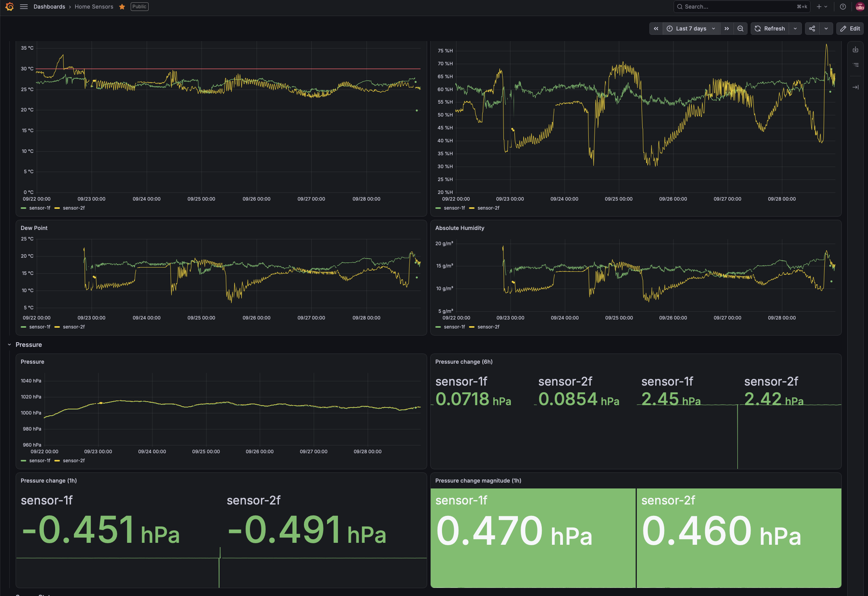Refresh the dashboard
Viewport: 868px width, 596px height.
pyautogui.click(x=770, y=29)
